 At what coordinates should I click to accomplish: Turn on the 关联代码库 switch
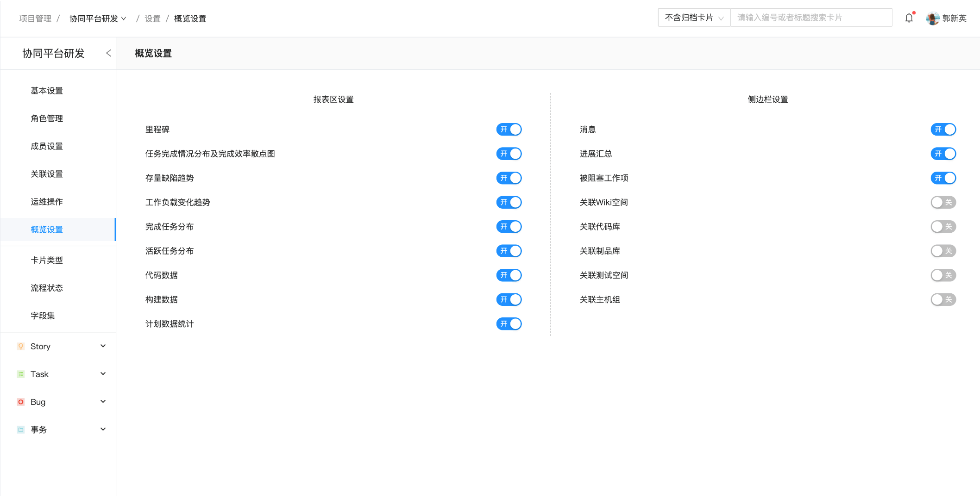coord(943,227)
